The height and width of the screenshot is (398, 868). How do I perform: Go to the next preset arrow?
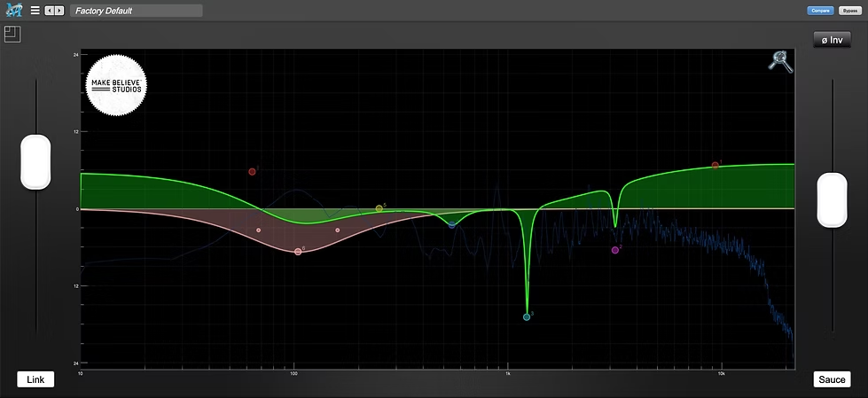[x=59, y=11]
